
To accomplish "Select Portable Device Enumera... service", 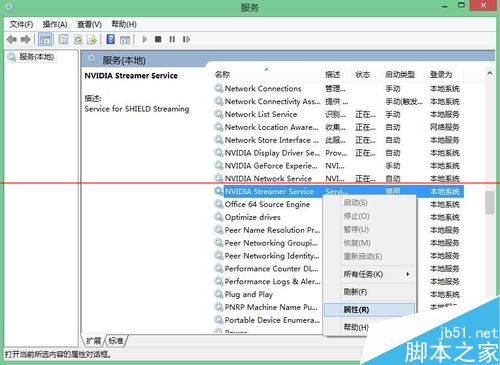I will [x=268, y=320].
